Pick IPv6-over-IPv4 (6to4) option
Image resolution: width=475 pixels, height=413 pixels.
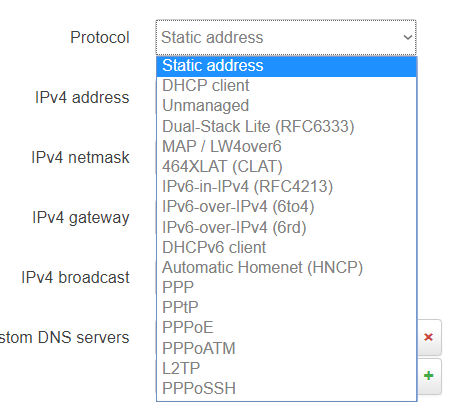pyautogui.click(x=286, y=207)
